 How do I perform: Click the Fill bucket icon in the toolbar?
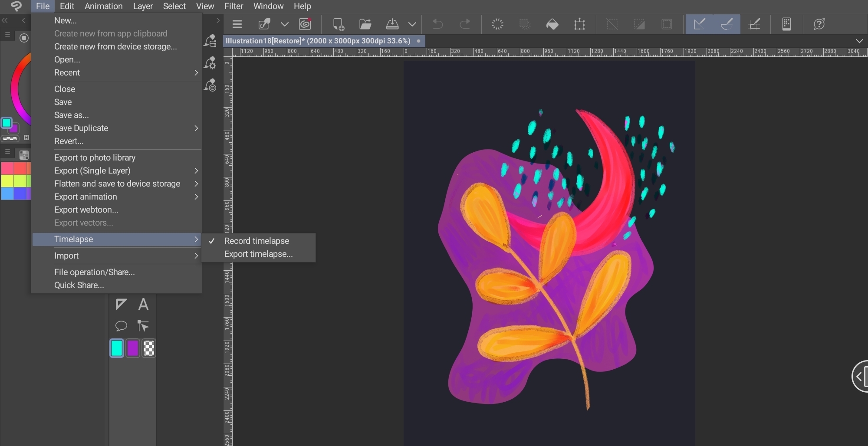(x=552, y=24)
